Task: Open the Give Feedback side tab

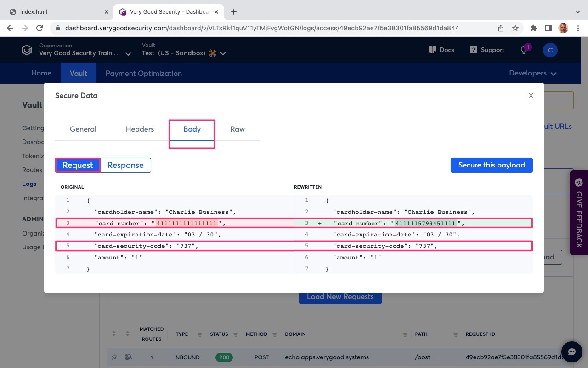Action: [x=579, y=213]
